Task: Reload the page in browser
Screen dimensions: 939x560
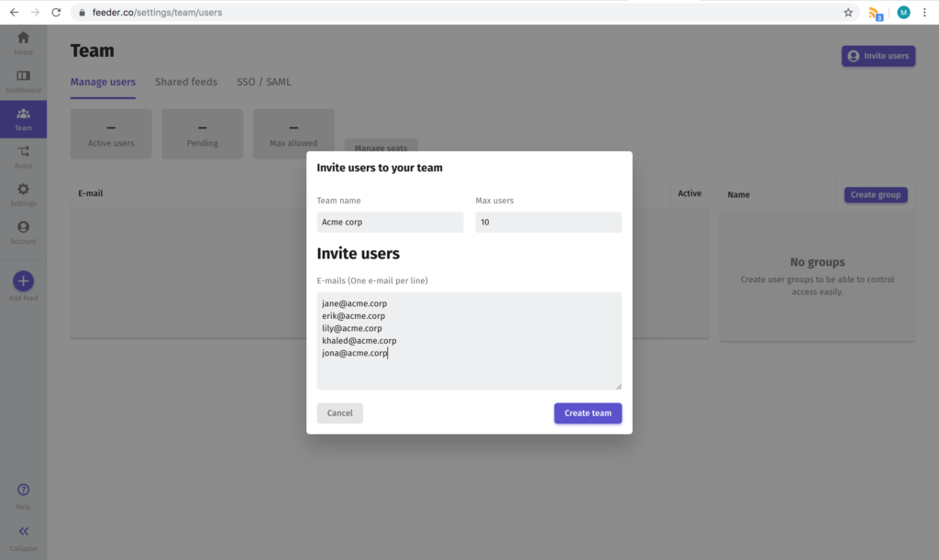Action: pyautogui.click(x=56, y=12)
